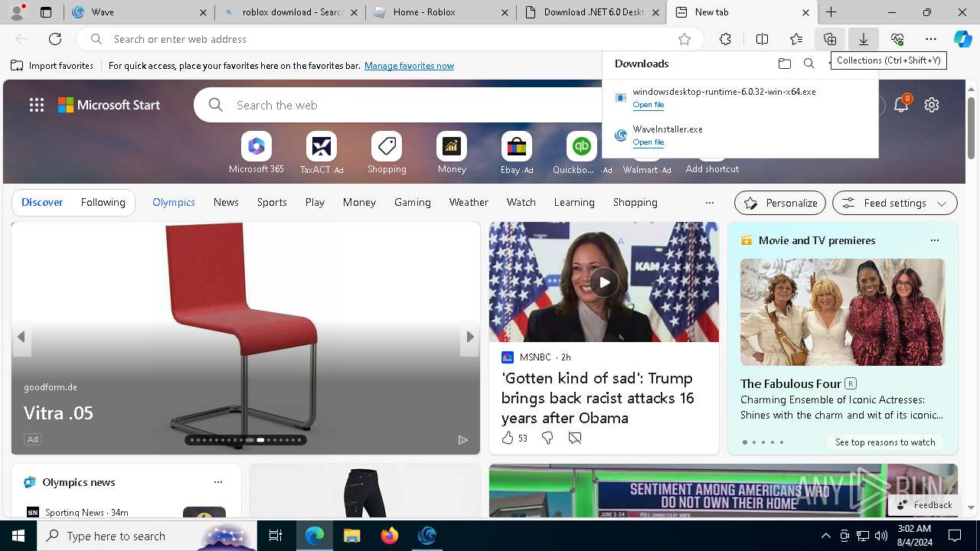Add this page to favorites star
The image size is (980, 551).
(x=684, y=39)
